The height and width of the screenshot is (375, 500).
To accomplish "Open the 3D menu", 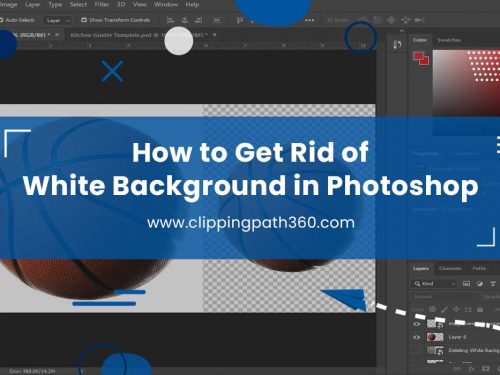I will [121, 5].
